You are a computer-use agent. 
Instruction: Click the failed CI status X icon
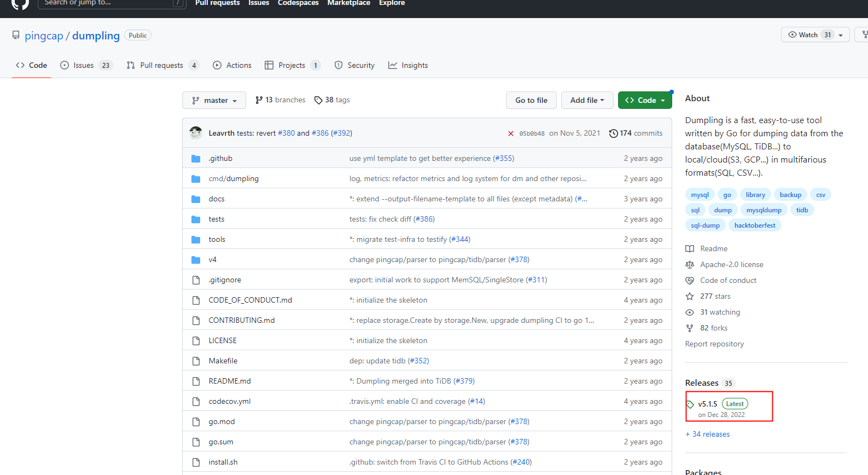pos(510,134)
